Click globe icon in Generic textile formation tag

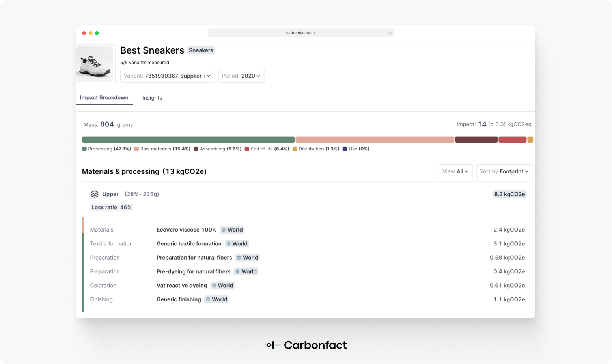228,244
